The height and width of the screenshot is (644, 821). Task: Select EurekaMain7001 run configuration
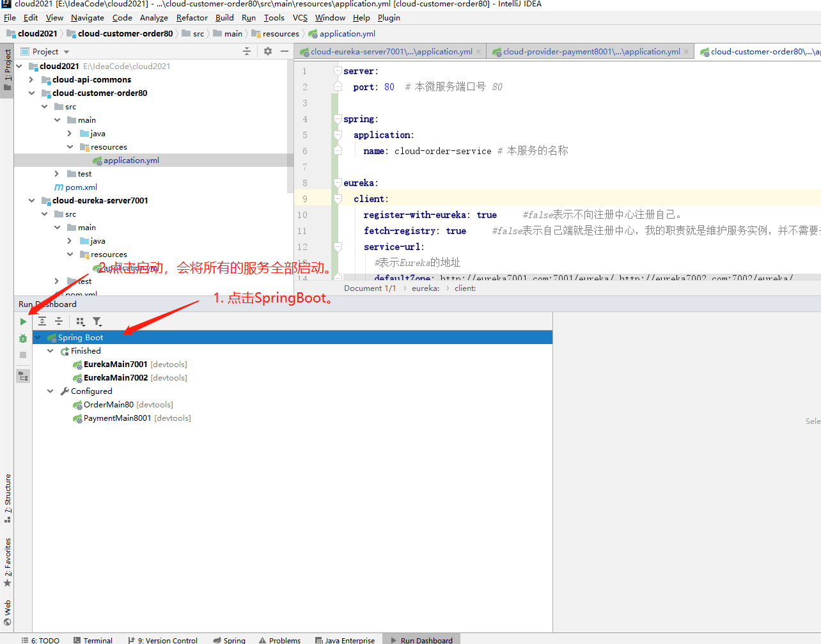130,364
